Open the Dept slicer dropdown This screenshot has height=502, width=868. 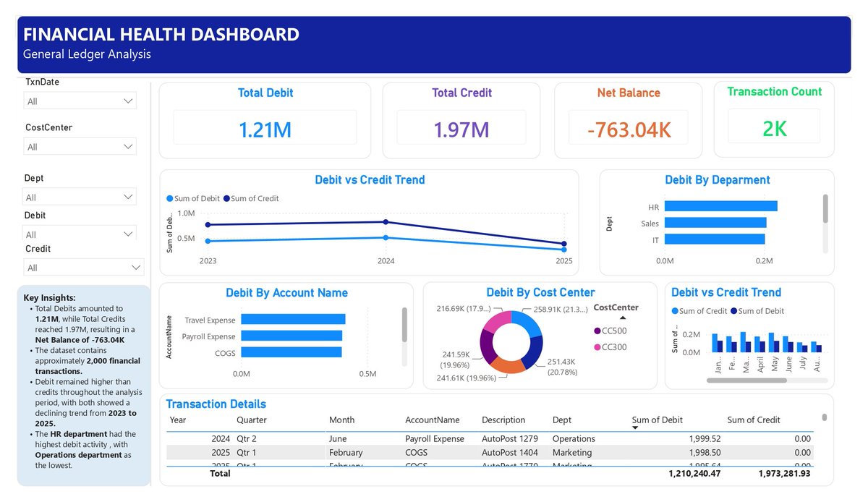[80, 197]
